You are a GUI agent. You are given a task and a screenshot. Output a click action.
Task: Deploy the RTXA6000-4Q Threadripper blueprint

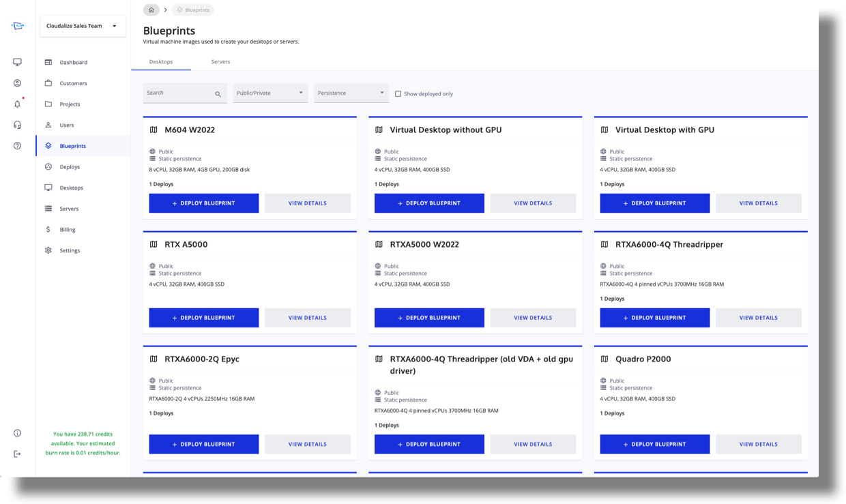(x=655, y=318)
